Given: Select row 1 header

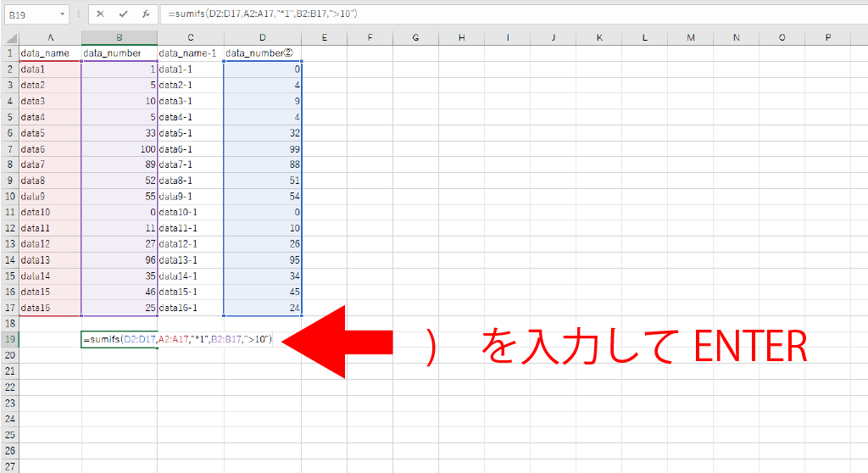Looking at the screenshot, I should pos(9,53).
